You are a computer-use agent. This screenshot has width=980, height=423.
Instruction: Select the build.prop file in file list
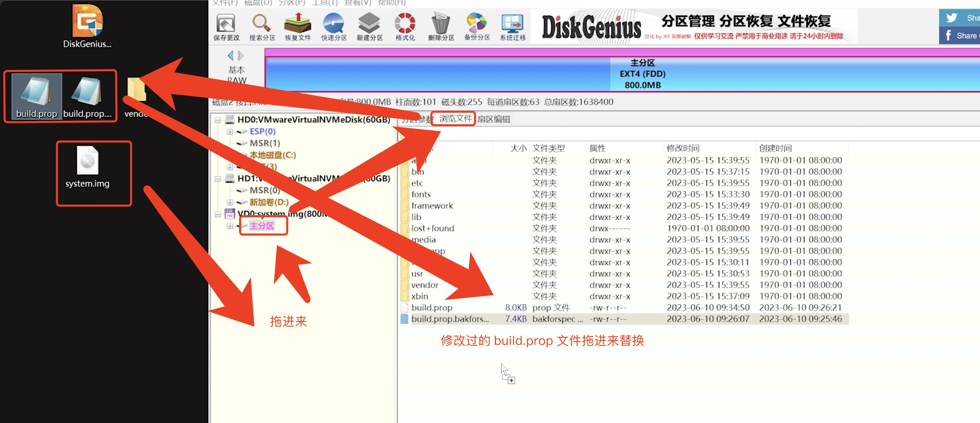coord(432,307)
